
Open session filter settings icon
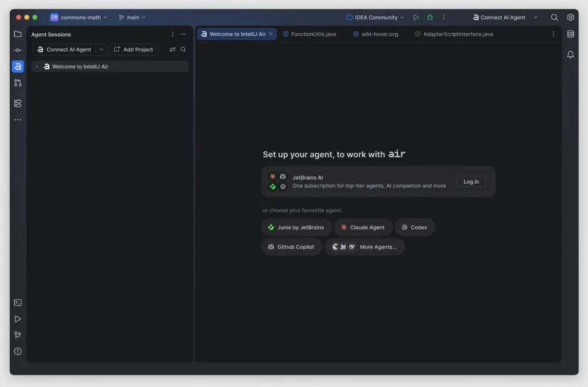click(172, 49)
